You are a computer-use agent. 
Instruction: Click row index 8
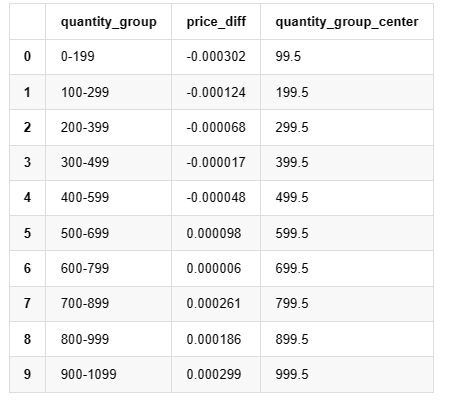[27, 339]
